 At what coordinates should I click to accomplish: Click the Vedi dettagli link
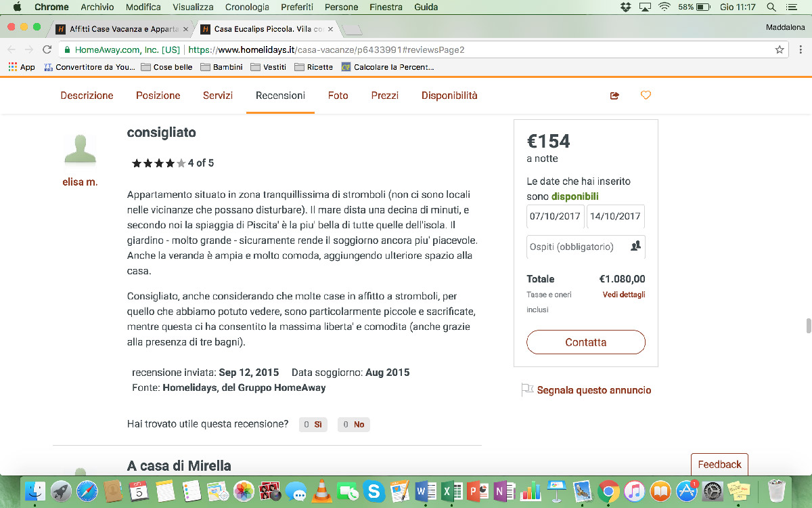(x=623, y=295)
